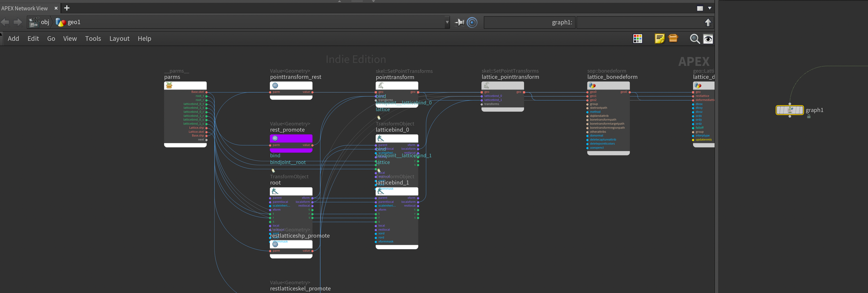Select the graph1 node in right pane
868x293 pixels.
[x=789, y=110]
